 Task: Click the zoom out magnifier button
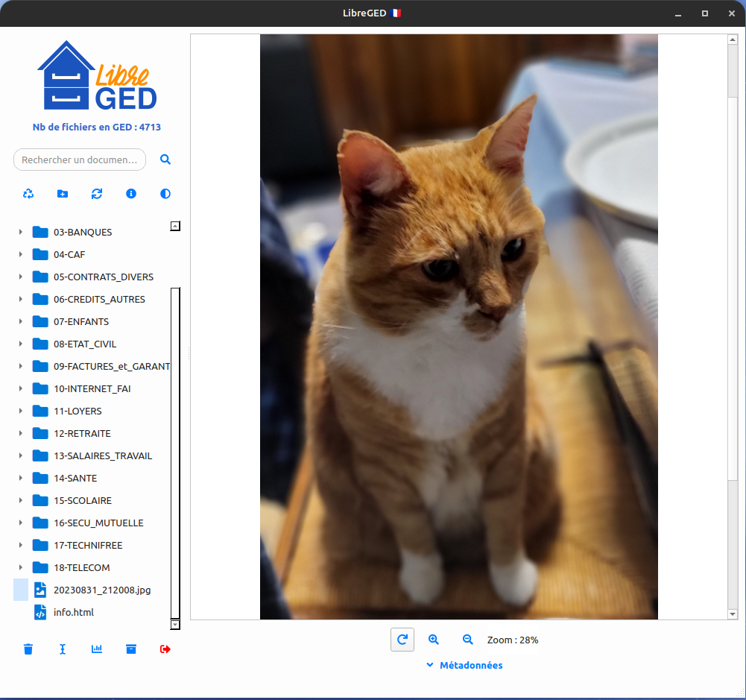[x=468, y=640]
